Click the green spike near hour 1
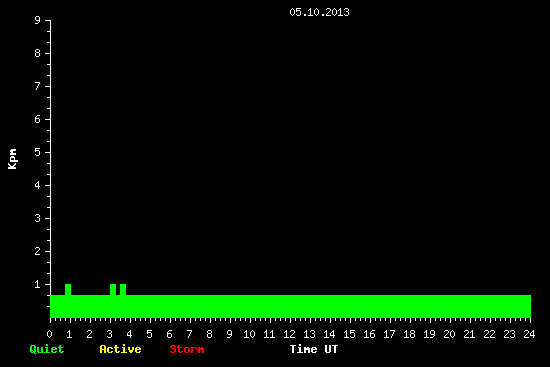This screenshot has width=550, height=367. click(x=68, y=289)
